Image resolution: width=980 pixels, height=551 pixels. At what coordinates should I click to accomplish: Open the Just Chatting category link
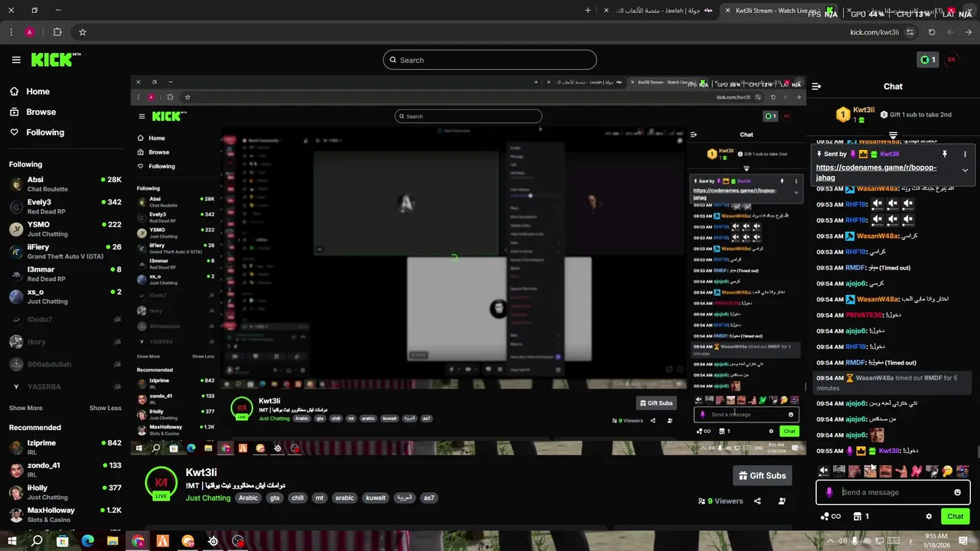207,498
